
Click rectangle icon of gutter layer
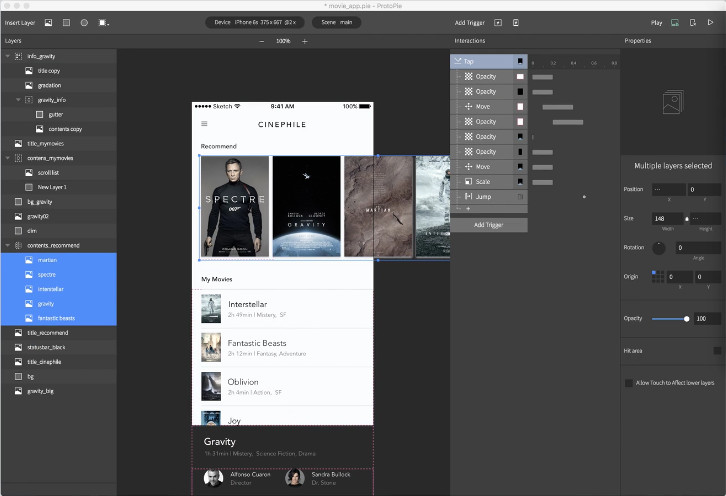[x=39, y=114]
